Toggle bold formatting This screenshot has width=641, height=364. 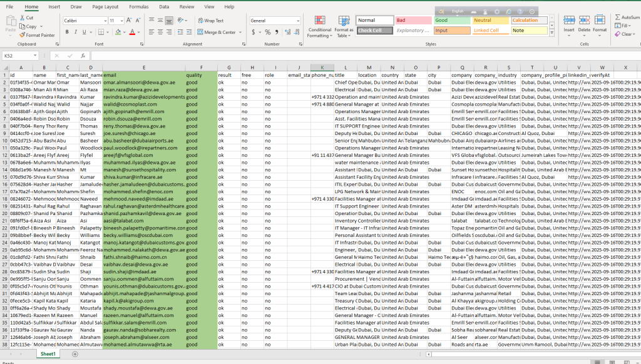click(x=66, y=33)
